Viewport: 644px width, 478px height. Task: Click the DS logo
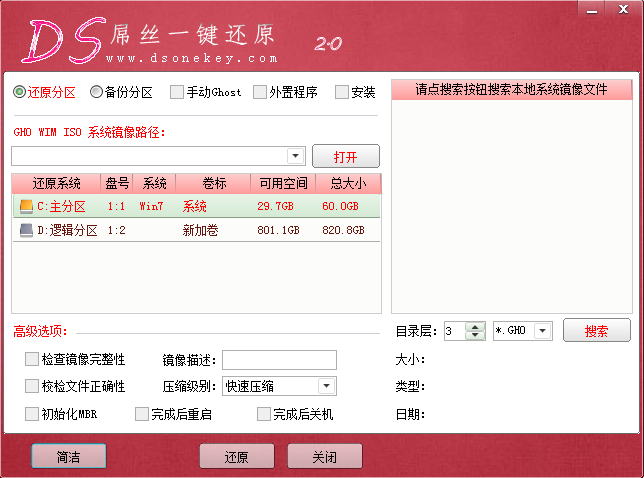click(62, 40)
